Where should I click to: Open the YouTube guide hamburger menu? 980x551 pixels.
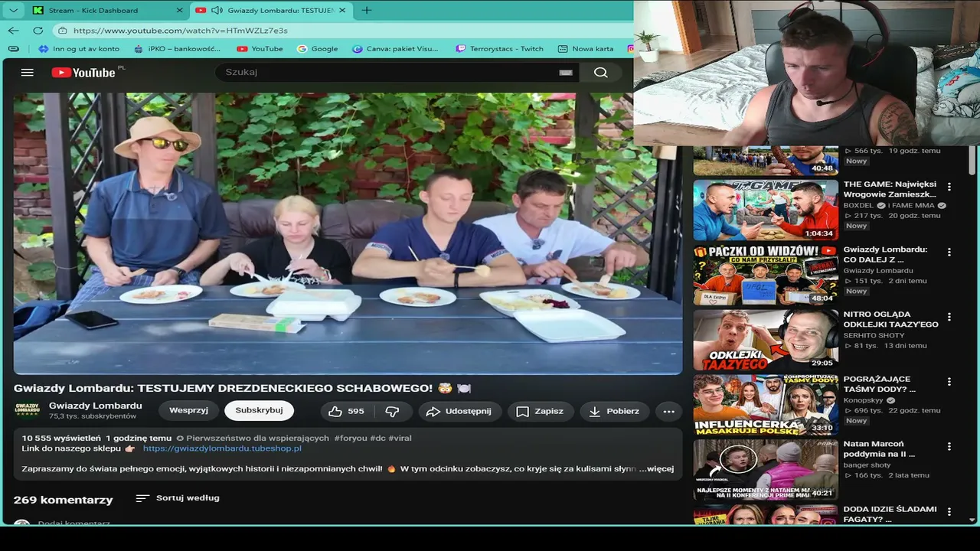[x=28, y=73]
